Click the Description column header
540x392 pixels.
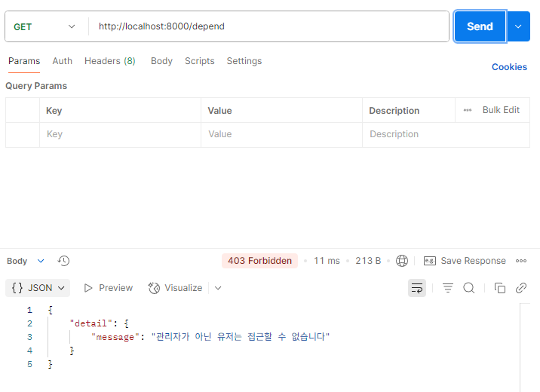tap(394, 111)
